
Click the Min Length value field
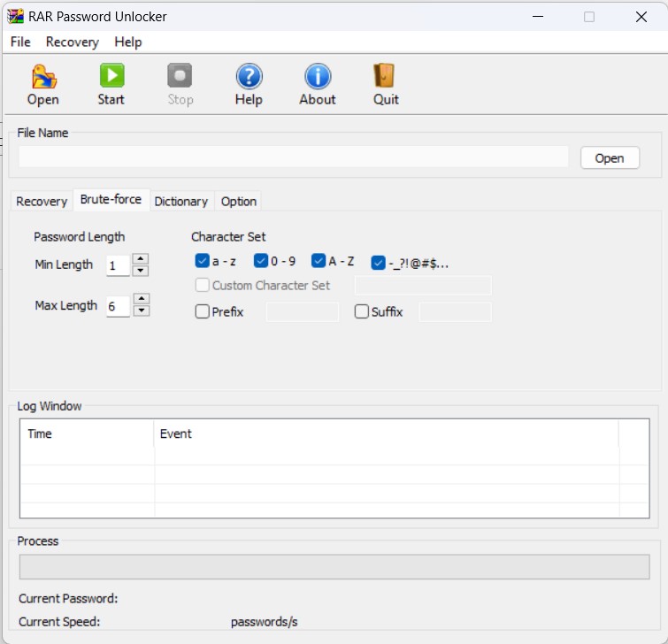tap(118, 265)
